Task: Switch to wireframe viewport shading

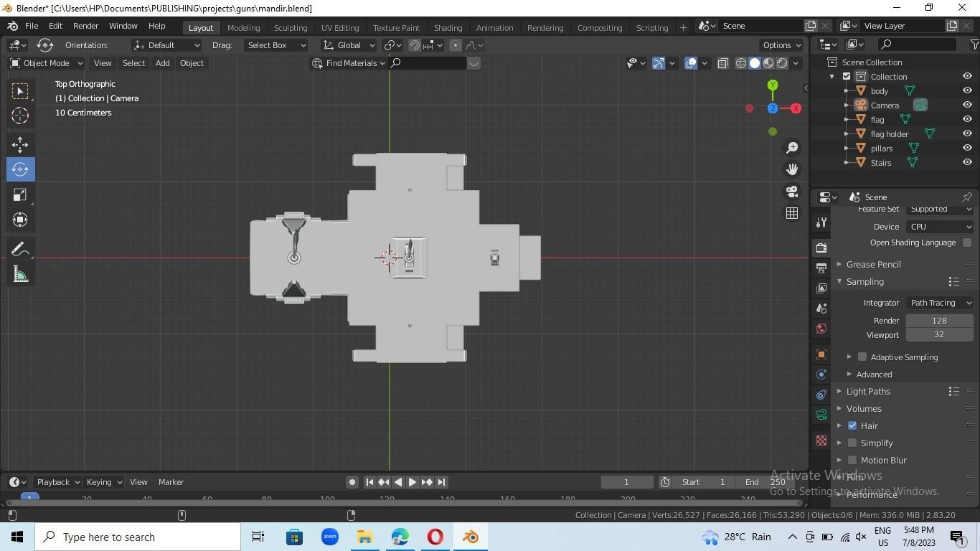Action: pyautogui.click(x=741, y=63)
